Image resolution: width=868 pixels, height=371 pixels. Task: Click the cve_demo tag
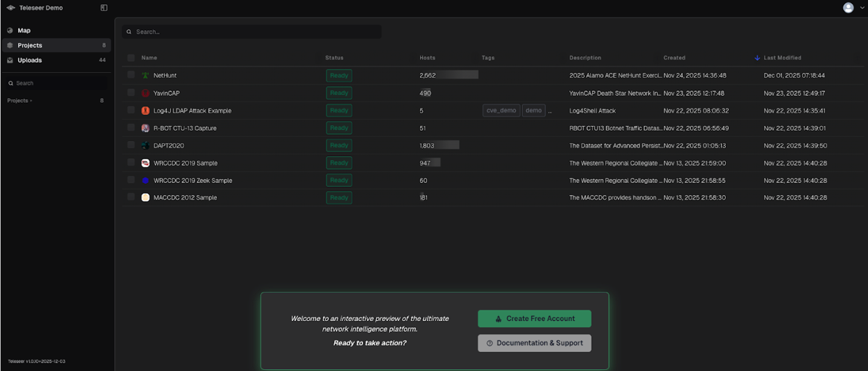(501, 111)
